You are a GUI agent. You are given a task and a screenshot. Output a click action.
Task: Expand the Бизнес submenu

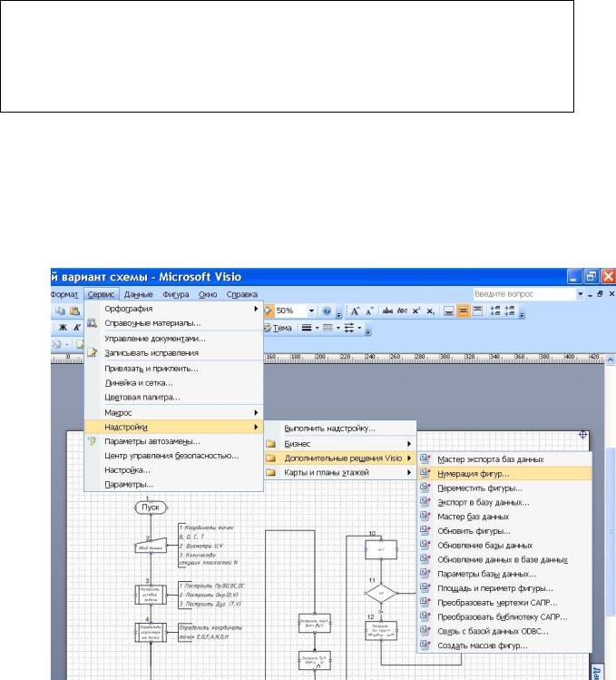[x=409, y=444]
